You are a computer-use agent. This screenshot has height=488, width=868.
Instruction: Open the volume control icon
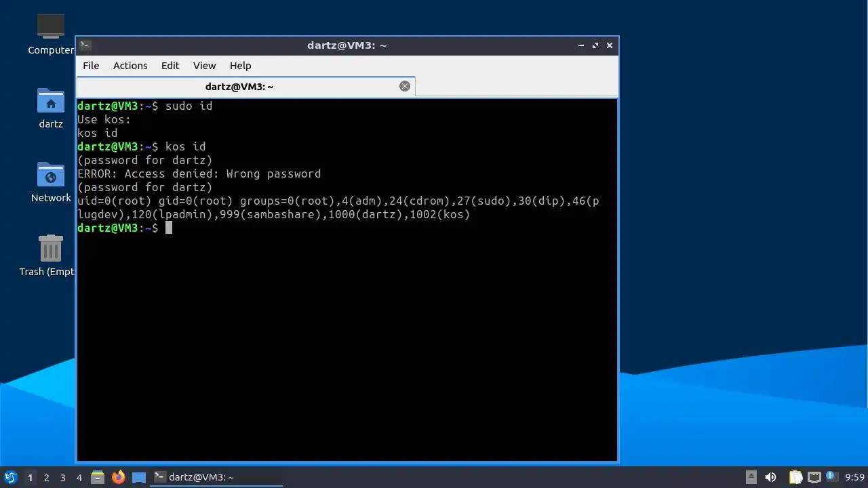click(770, 477)
